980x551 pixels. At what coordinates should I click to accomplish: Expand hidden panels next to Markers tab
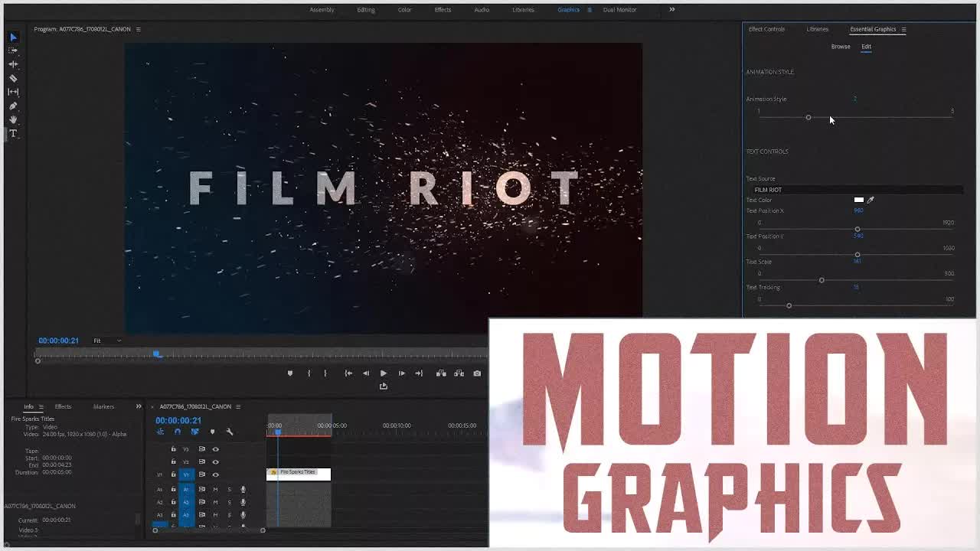coord(139,406)
